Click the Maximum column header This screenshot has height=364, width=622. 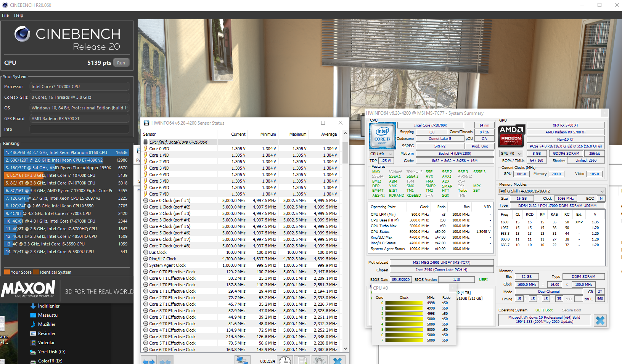pos(298,134)
